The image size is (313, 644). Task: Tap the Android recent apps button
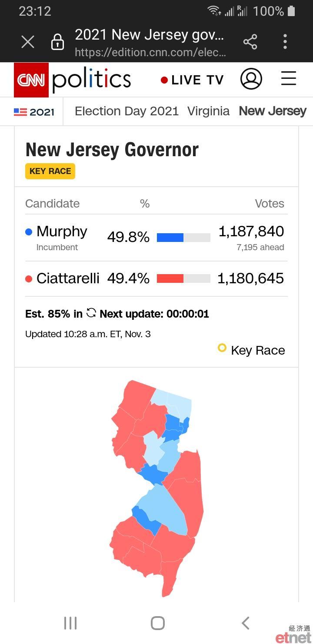tap(70, 623)
